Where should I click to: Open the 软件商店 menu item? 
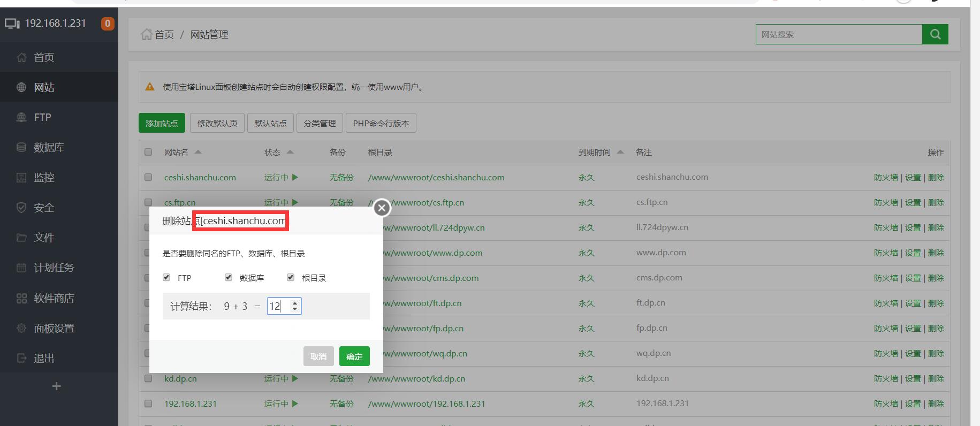point(54,298)
